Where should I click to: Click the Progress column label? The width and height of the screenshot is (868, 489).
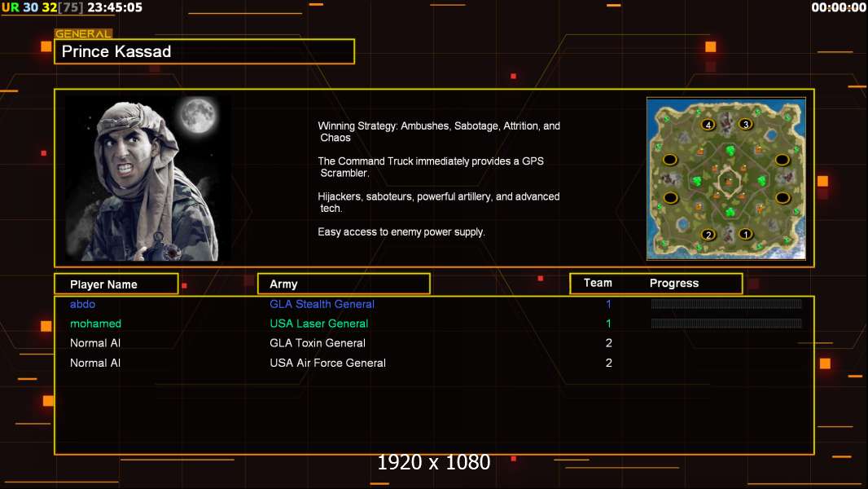[x=673, y=283]
